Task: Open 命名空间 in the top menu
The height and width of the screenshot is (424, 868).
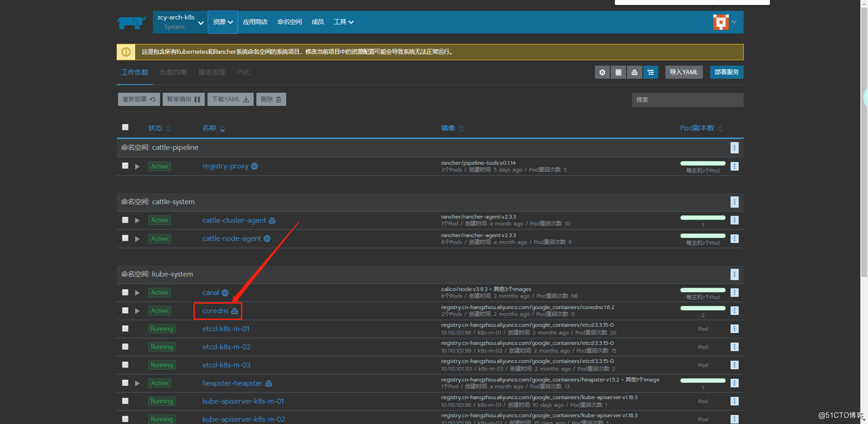Action: coord(289,22)
